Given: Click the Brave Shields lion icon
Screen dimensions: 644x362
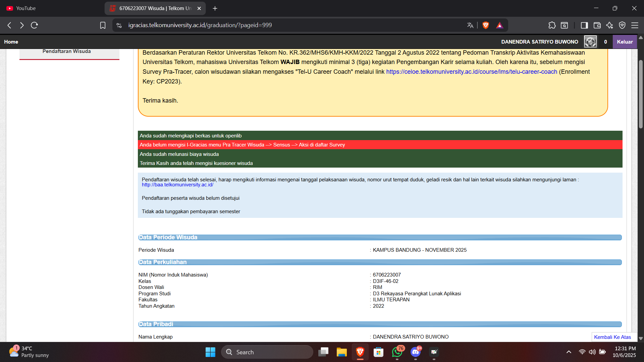Looking at the screenshot, I should click(x=485, y=25).
